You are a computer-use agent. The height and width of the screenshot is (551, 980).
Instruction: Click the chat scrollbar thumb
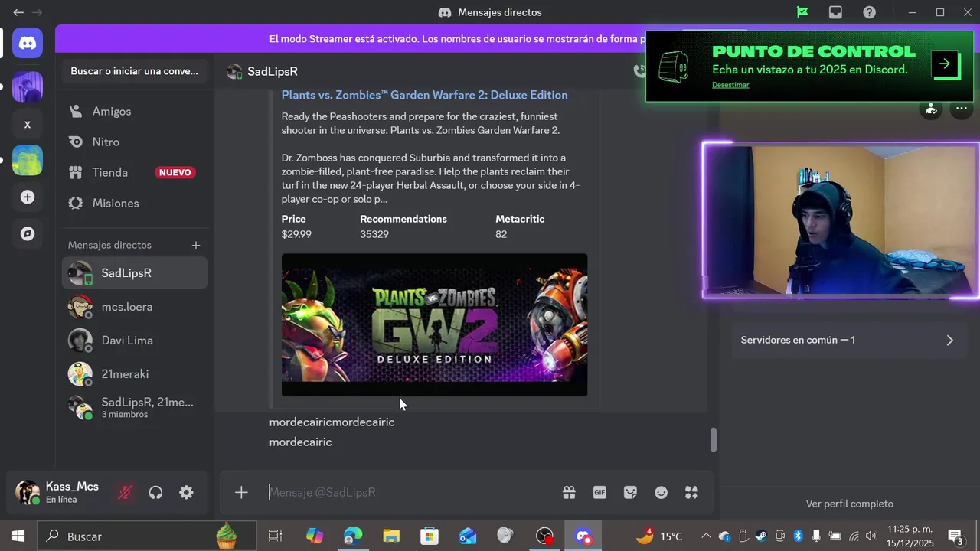point(714,439)
